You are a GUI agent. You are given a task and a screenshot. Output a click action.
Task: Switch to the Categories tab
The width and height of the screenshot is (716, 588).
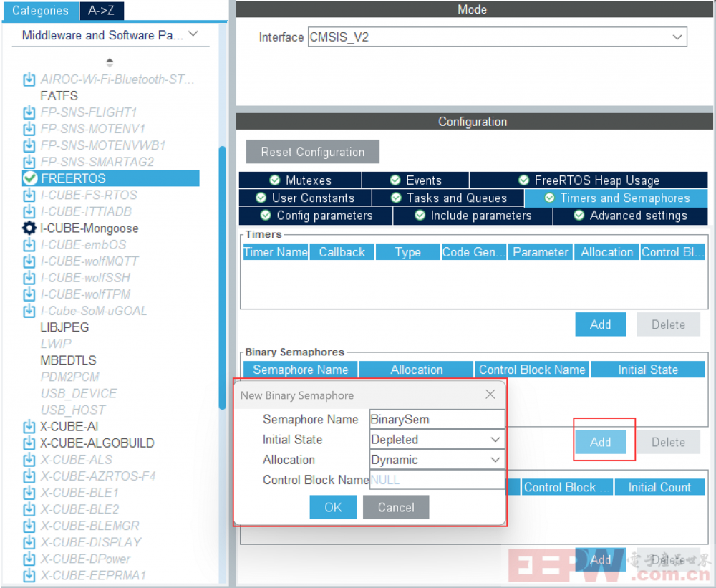pyautogui.click(x=40, y=11)
